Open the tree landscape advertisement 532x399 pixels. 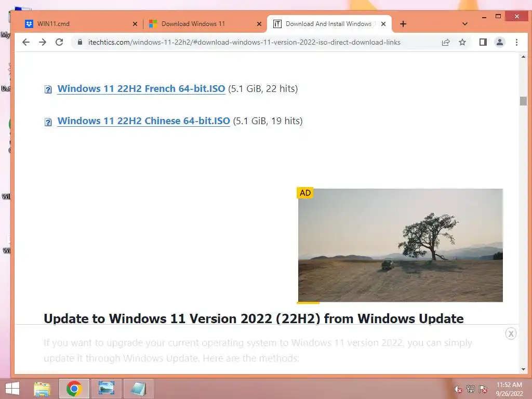click(401, 245)
